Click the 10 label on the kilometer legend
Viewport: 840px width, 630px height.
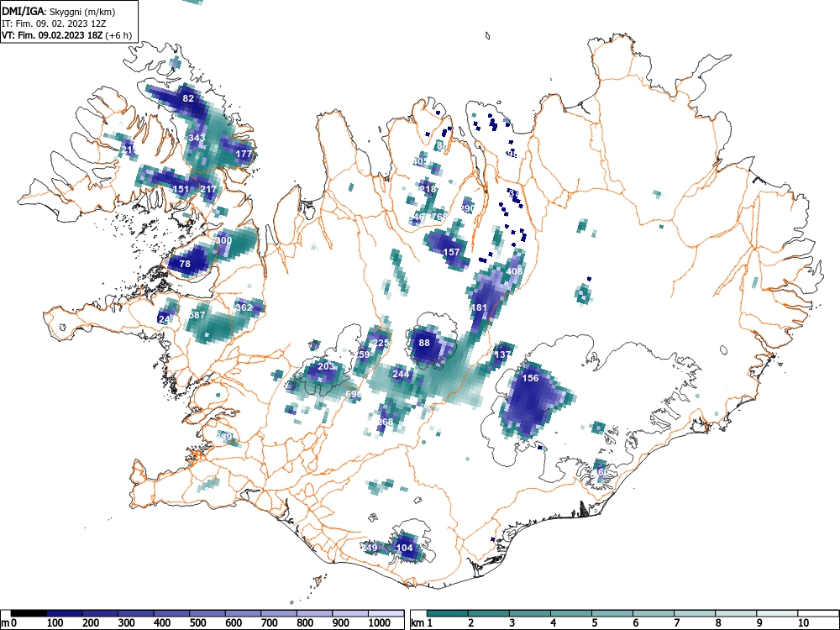point(803,623)
